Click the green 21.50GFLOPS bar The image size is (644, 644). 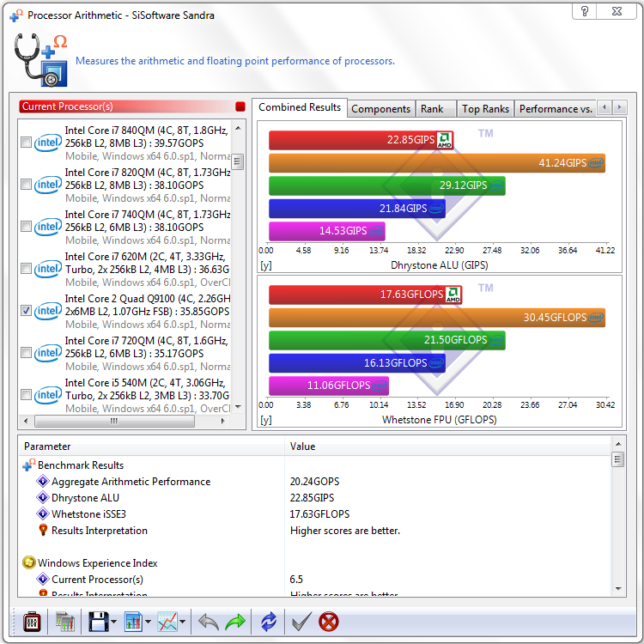(387, 341)
